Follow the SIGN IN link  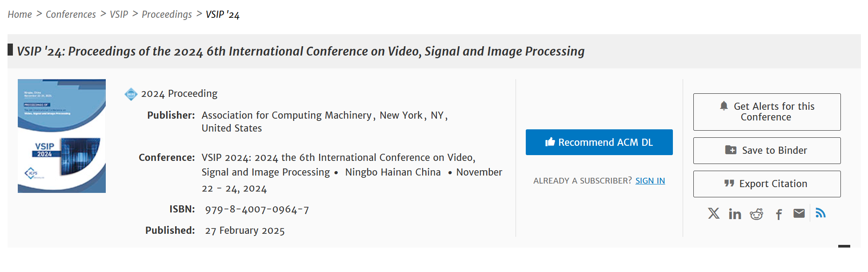(x=650, y=181)
